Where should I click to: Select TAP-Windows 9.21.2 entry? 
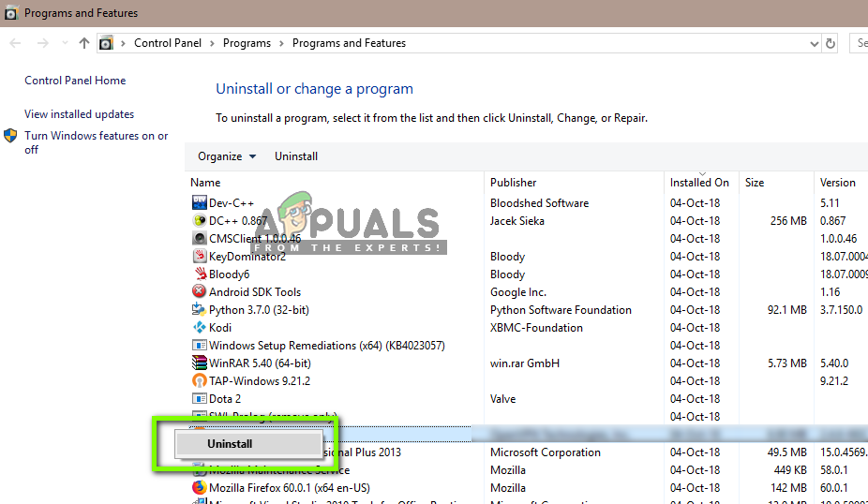(260, 380)
